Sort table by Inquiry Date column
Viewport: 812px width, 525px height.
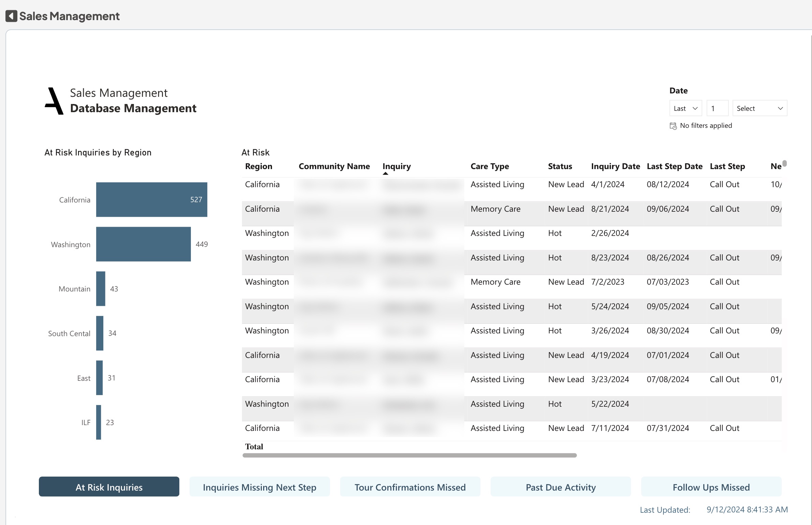[x=615, y=166]
